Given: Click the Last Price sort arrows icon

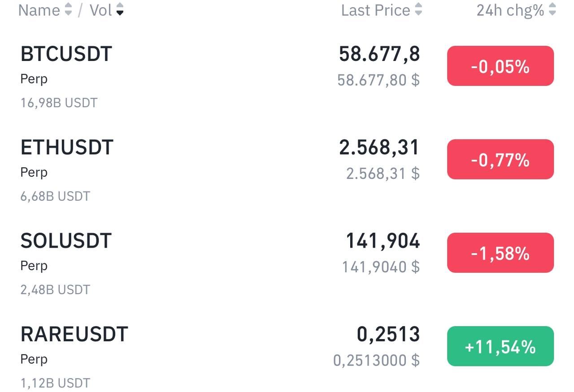Looking at the screenshot, I should click(418, 9).
